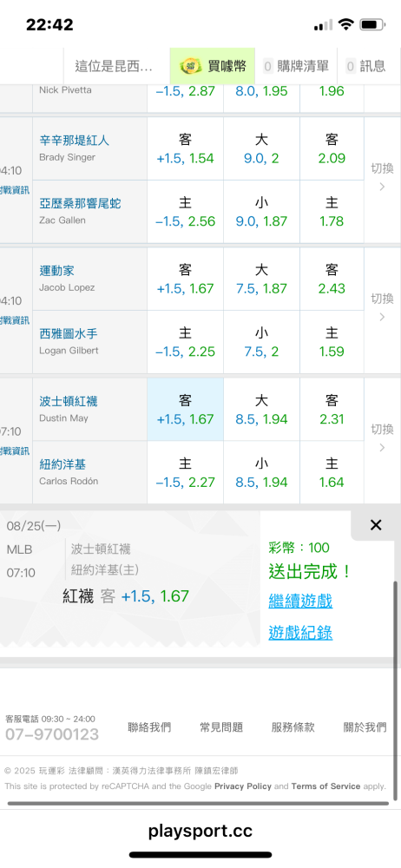Tap the battery icon in status bar
The height and width of the screenshot is (868, 401).
tap(372, 24)
